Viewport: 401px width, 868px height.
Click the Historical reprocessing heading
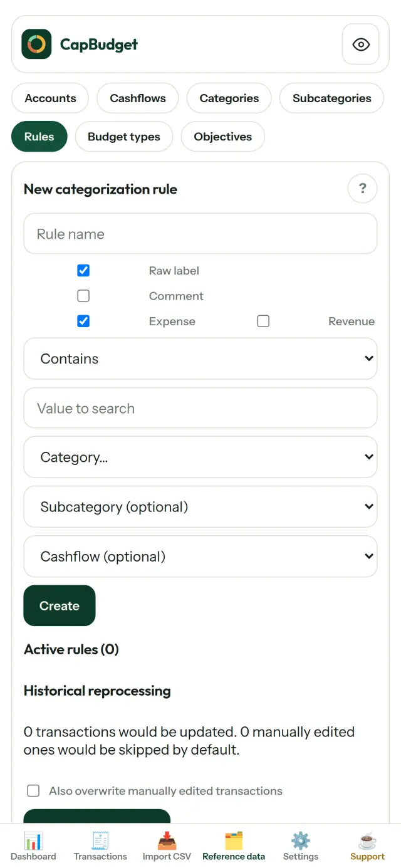coord(97,691)
